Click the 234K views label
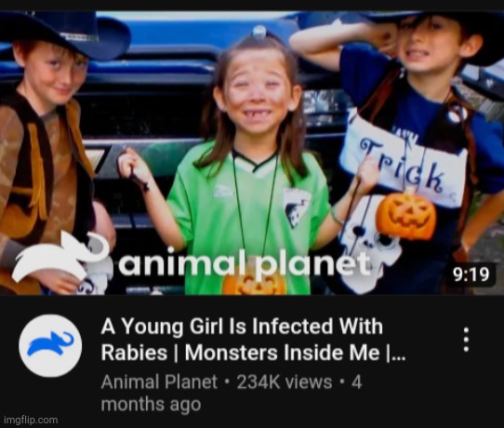The height and width of the screenshot is (428, 504). tap(285, 382)
